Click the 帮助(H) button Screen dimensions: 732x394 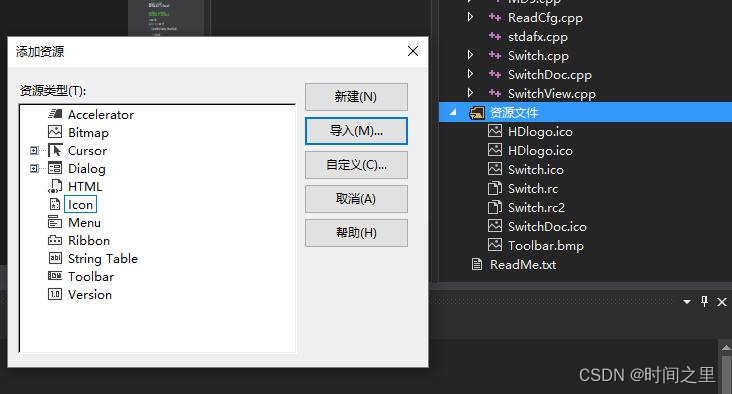point(356,233)
